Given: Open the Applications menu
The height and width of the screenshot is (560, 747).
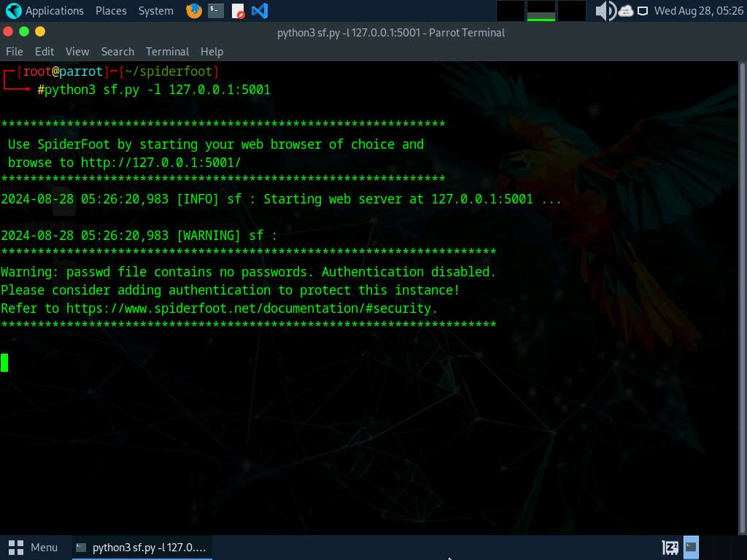Looking at the screenshot, I should [54, 10].
